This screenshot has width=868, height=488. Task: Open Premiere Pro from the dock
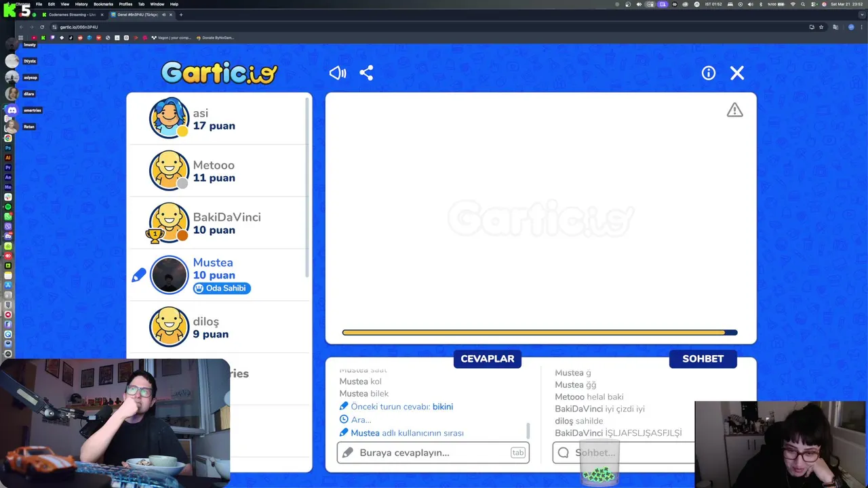point(8,167)
